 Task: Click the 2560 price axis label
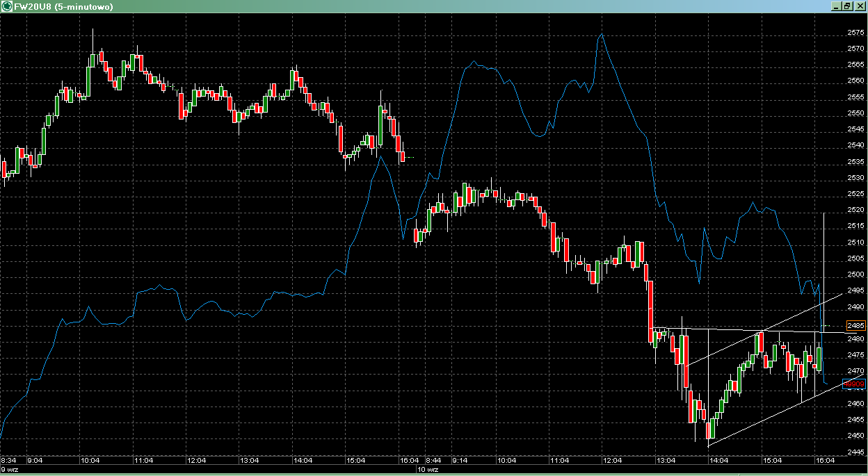coord(855,81)
